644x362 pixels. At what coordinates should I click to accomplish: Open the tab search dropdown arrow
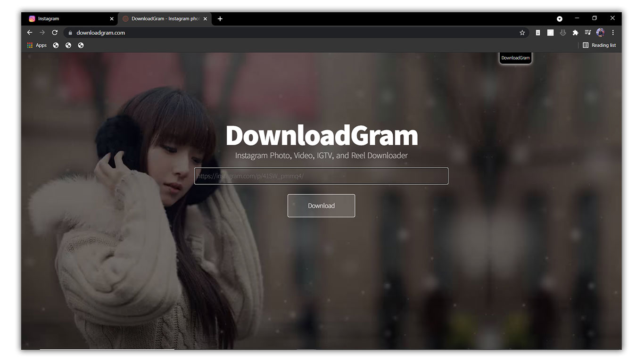(x=560, y=19)
